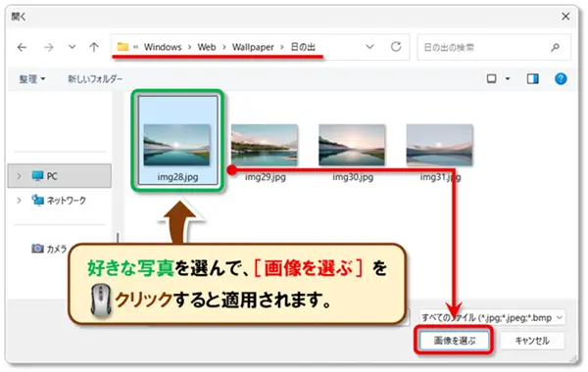Click the img29.jpg file name label

(266, 177)
